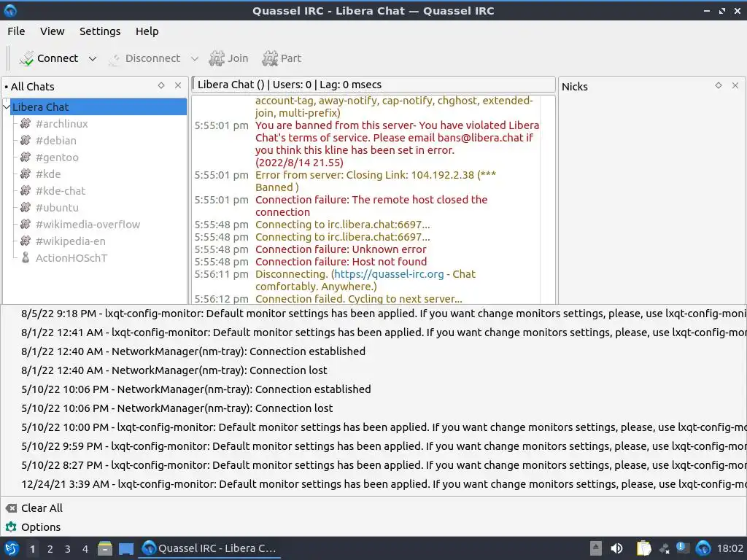
Task: Click the ActionHOSchT user query icon
Action: [x=26, y=257]
